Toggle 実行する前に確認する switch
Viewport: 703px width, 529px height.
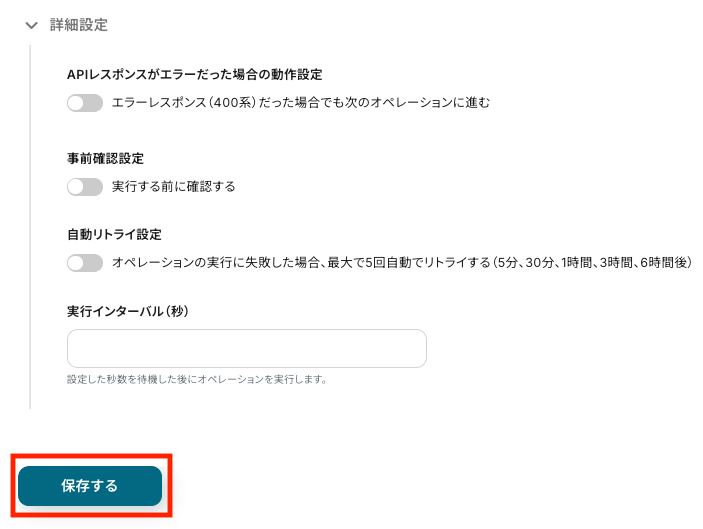tap(85, 186)
